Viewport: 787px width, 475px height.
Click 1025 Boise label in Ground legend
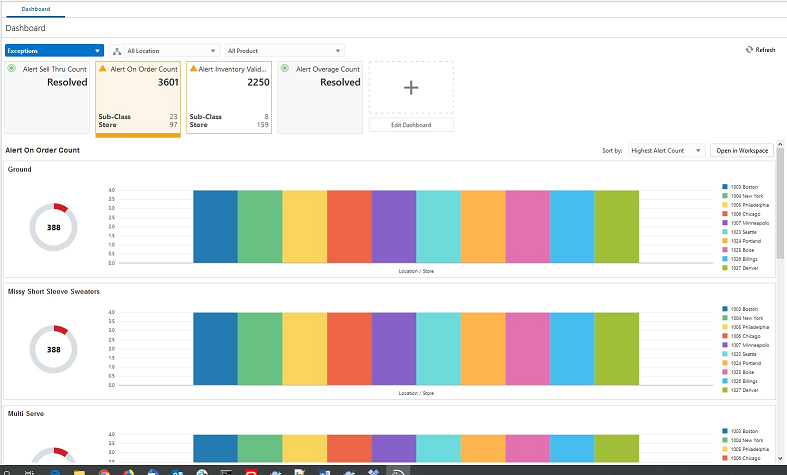[x=743, y=250]
